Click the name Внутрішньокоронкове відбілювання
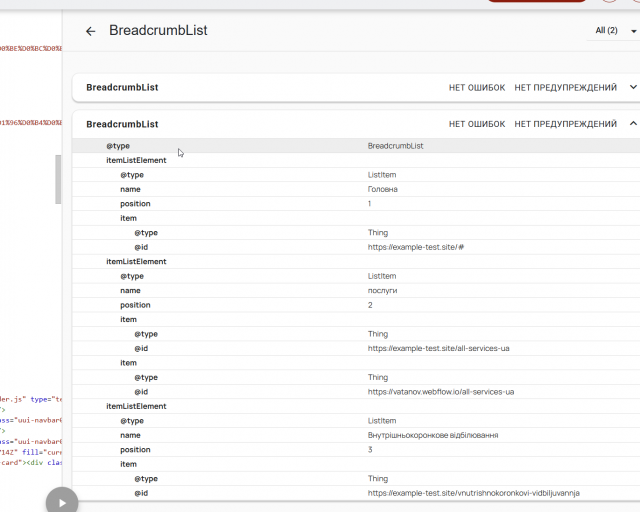 coord(433,435)
